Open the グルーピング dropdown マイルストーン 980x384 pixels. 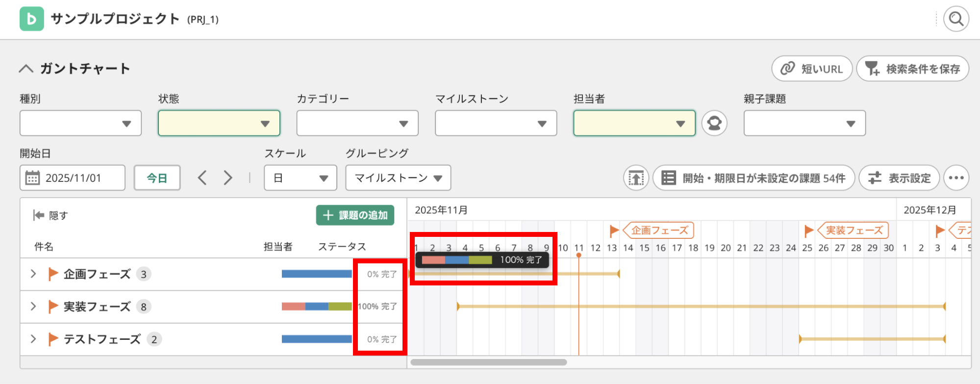point(398,178)
